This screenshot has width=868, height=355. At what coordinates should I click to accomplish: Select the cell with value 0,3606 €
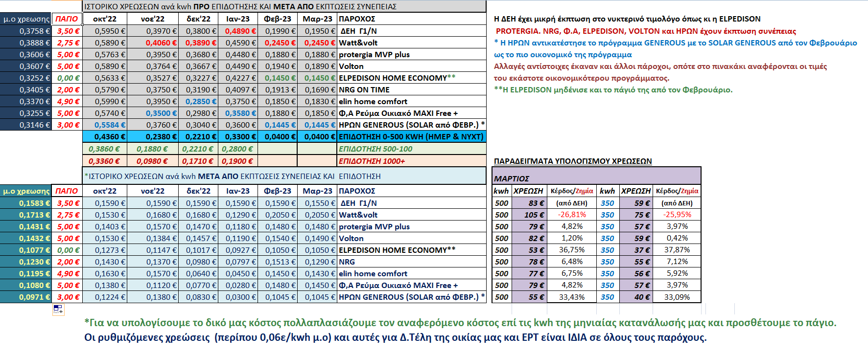(x=25, y=54)
